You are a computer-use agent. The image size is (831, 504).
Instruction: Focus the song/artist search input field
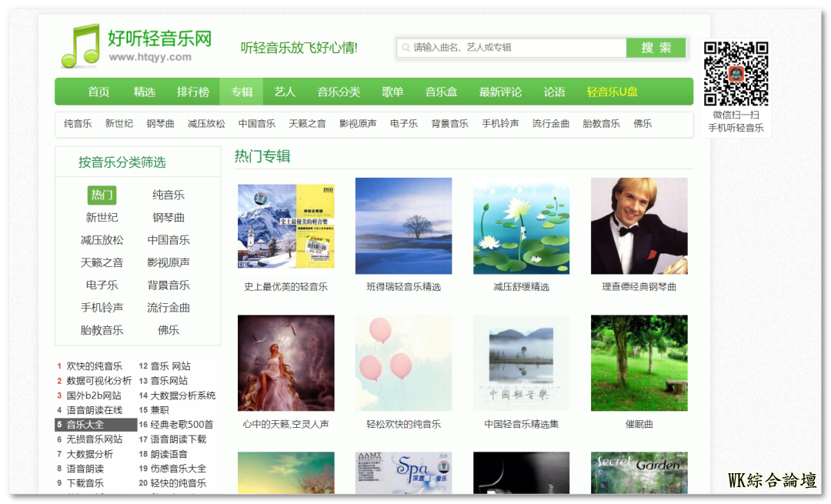pyautogui.click(x=512, y=48)
